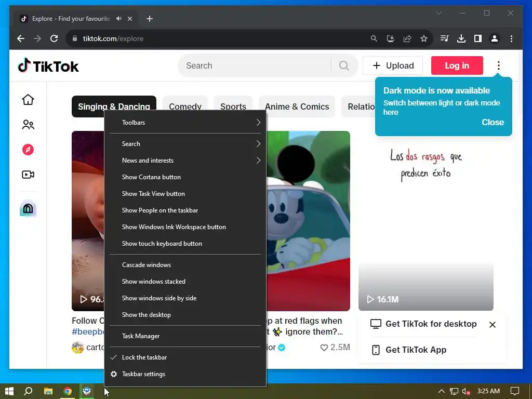This screenshot has width=532, height=399.
Task: Open Chrome's three-dot menu
Action: 511,38
